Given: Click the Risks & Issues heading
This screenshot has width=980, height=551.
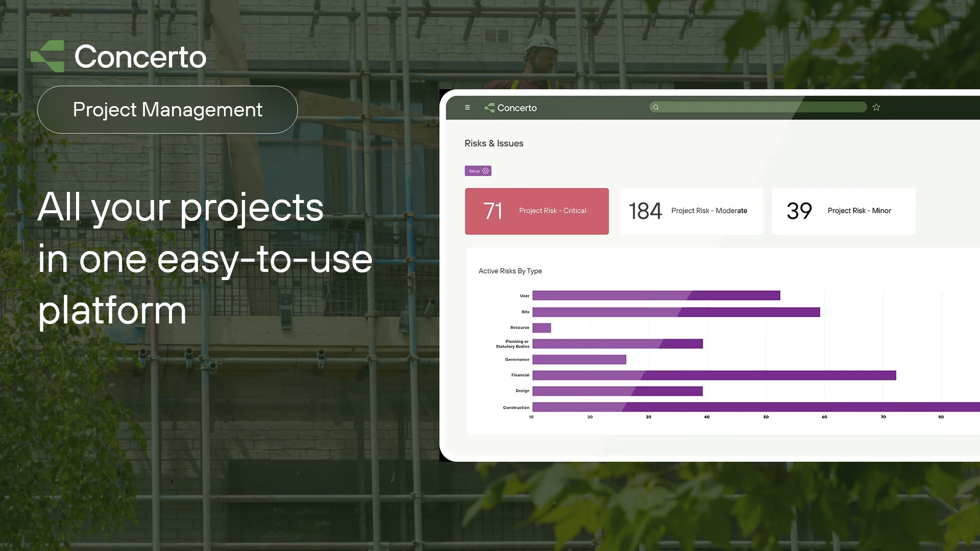Looking at the screenshot, I should pos(494,143).
